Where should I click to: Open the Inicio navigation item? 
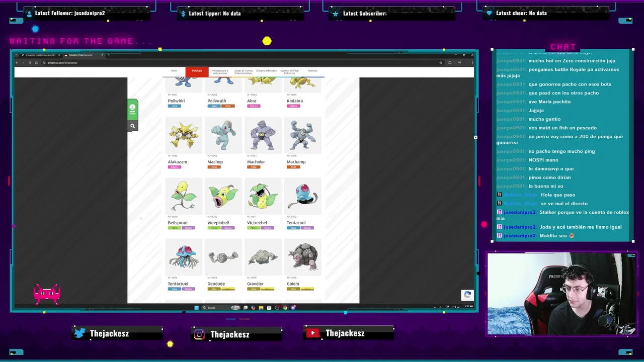pyautogui.click(x=174, y=71)
